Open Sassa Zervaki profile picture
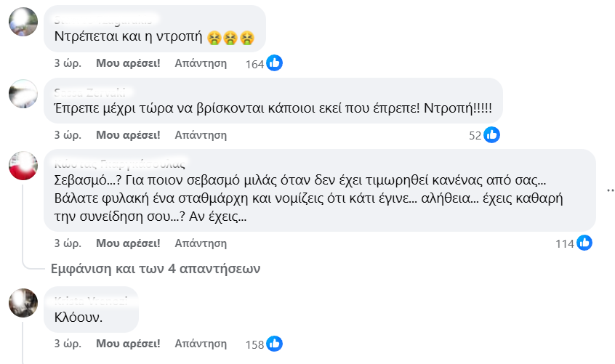615x364 pixels. pos(23,94)
